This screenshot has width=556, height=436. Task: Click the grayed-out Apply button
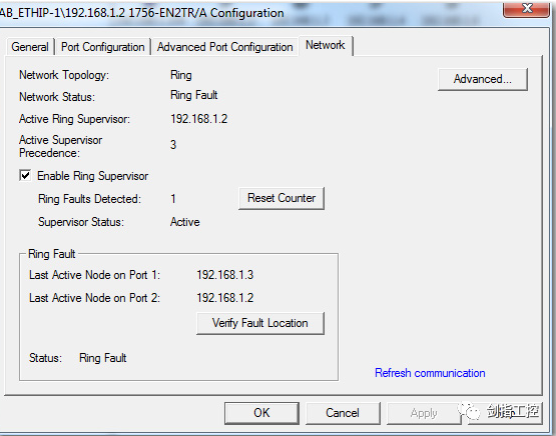[424, 413]
